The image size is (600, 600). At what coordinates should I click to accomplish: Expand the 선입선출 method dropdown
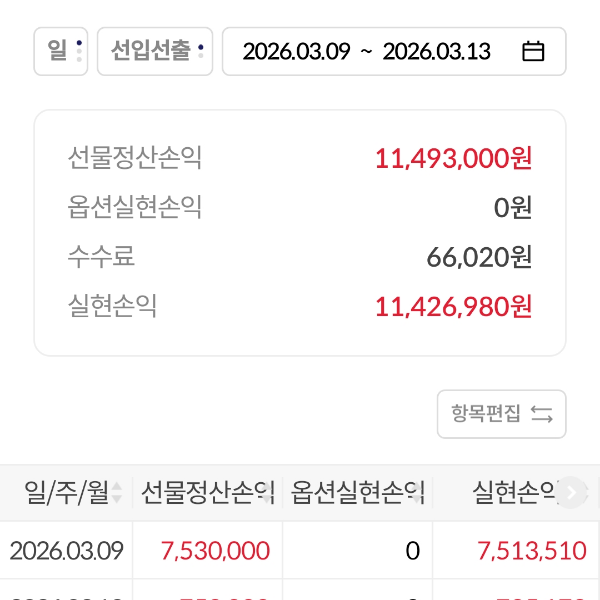coord(155,51)
